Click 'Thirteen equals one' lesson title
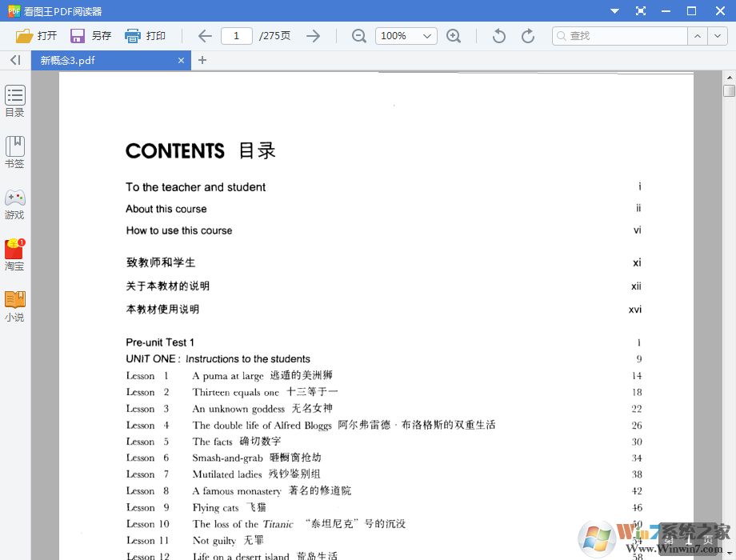736x560 pixels. pos(236,392)
